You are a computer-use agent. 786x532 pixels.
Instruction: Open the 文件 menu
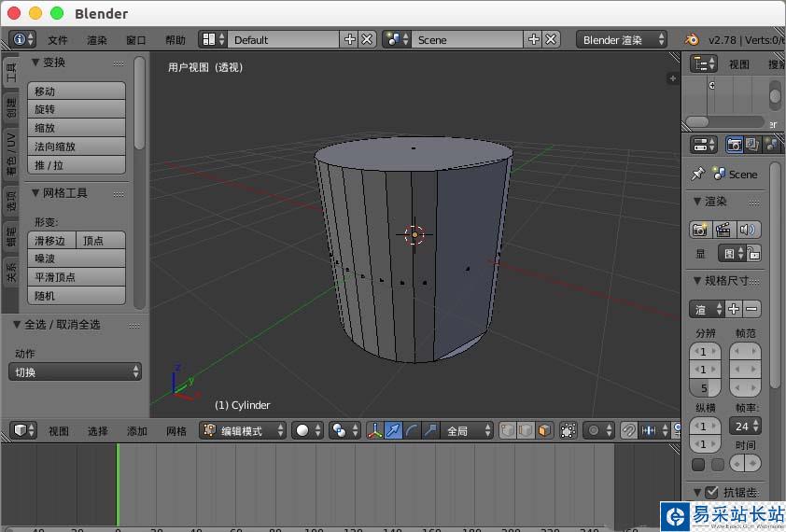[58, 40]
